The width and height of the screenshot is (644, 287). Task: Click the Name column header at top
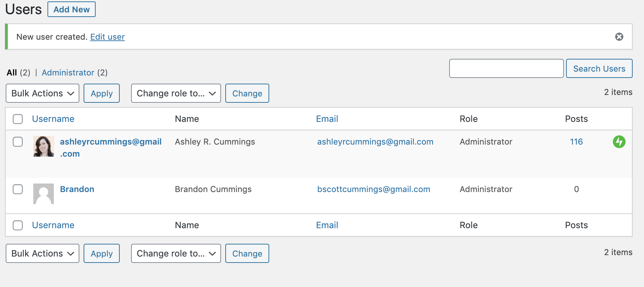click(x=187, y=119)
